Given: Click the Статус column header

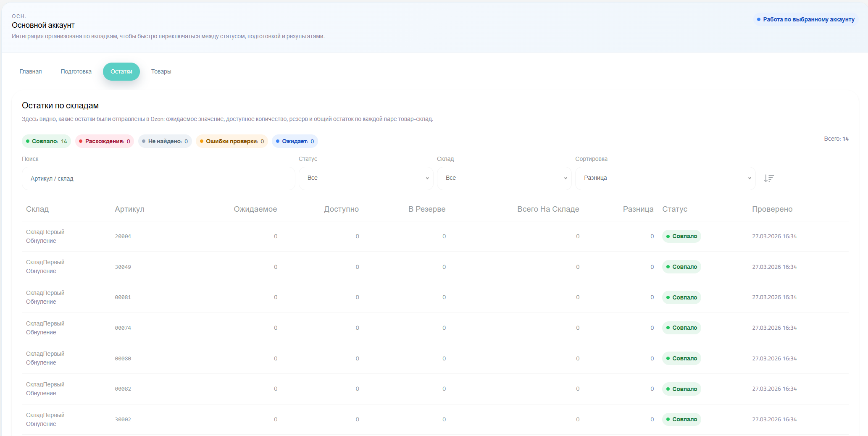Looking at the screenshot, I should [675, 209].
